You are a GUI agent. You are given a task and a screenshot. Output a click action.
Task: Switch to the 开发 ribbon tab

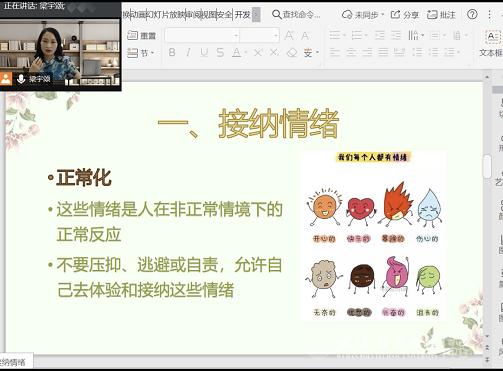[x=242, y=15]
